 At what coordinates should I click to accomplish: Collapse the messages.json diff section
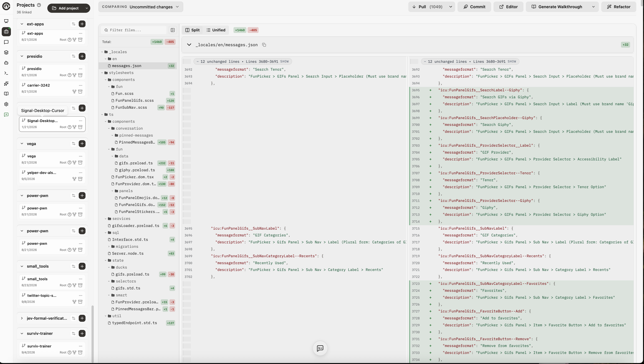coord(189,45)
